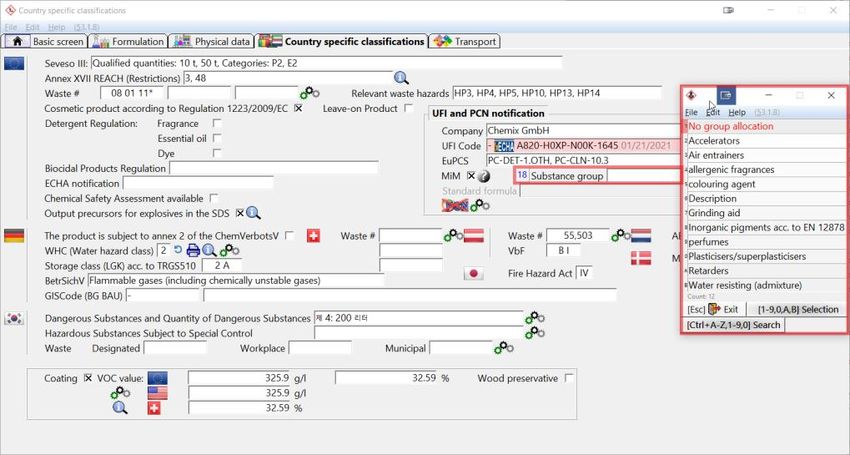Select 'Accelerators' substance group
This screenshot has width=850, height=455.
point(764,140)
